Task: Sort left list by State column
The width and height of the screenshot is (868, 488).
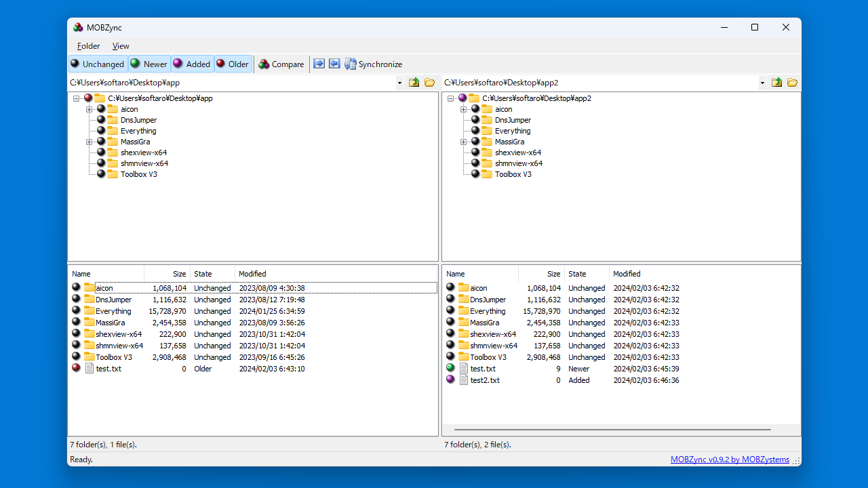Action: 212,274
